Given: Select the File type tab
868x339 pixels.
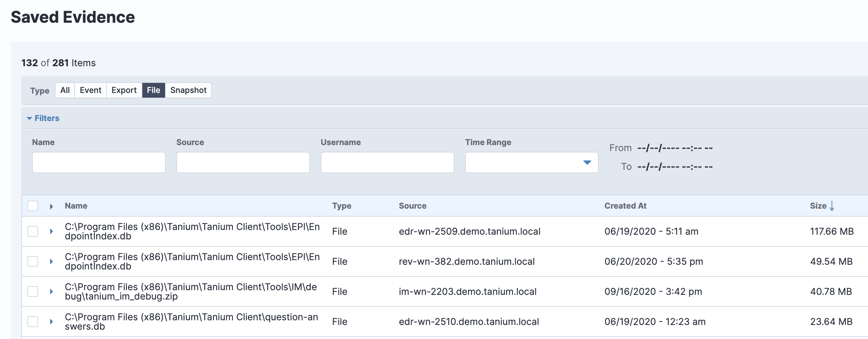Looking at the screenshot, I should coord(153,90).
